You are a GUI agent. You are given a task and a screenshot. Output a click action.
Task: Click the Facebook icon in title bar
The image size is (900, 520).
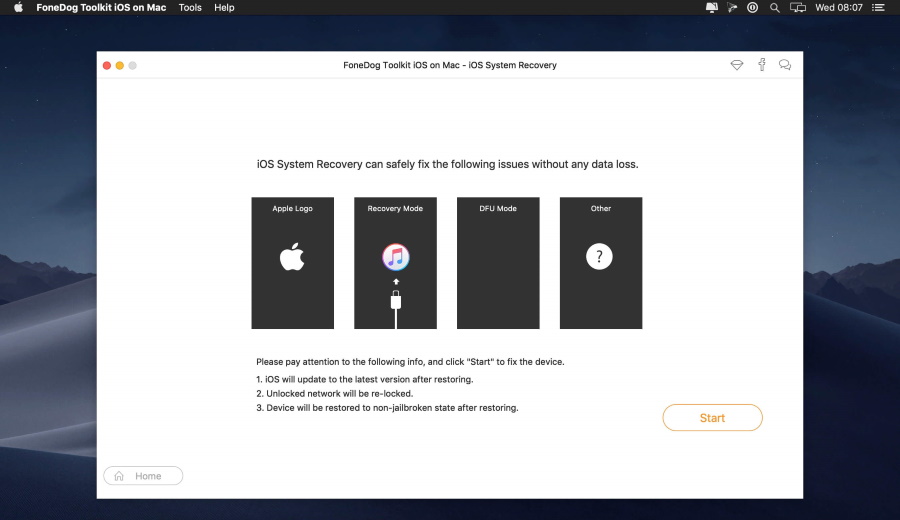click(762, 65)
